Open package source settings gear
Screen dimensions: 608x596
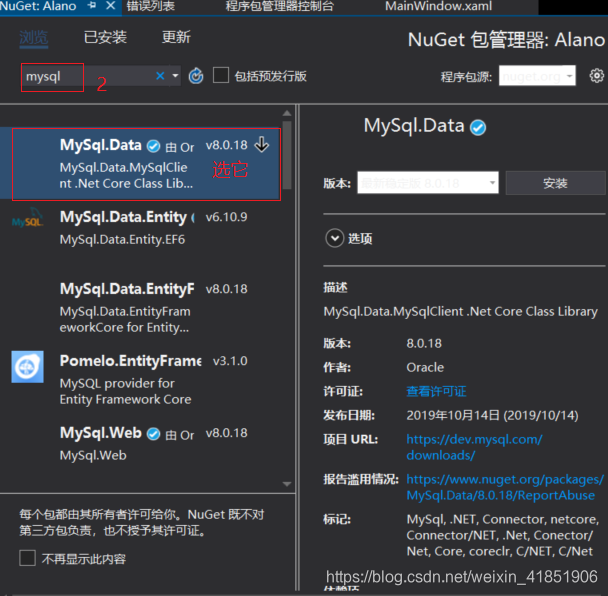pyautogui.click(x=596, y=76)
